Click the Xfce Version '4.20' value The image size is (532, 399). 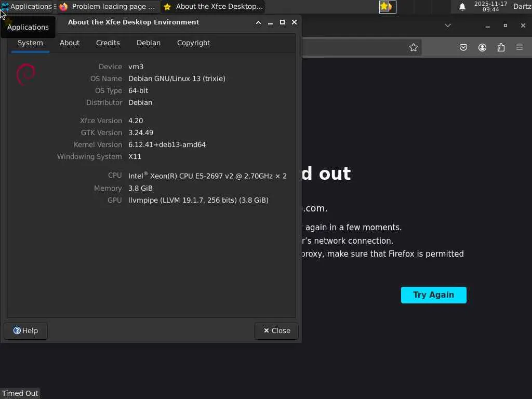click(x=136, y=121)
